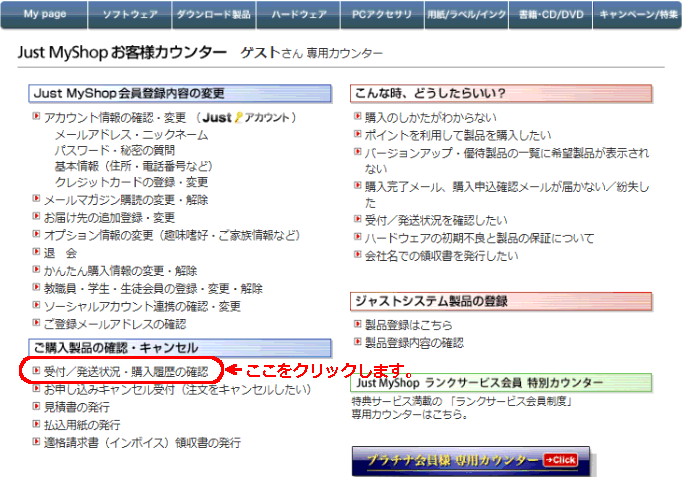Open アカウント情報の確認・変更 link
Image resolution: width=683 pixels, height=477 pixels.
[115, 118]
